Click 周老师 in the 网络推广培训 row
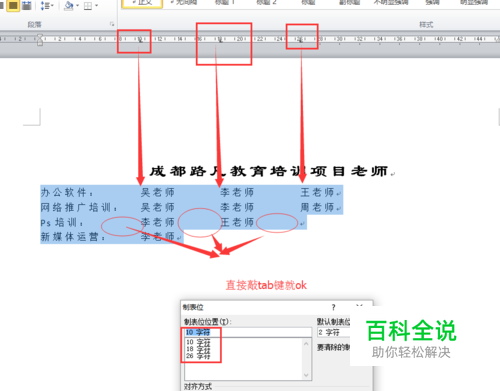This screenshot has height=391, width=500. pos(317,207)
